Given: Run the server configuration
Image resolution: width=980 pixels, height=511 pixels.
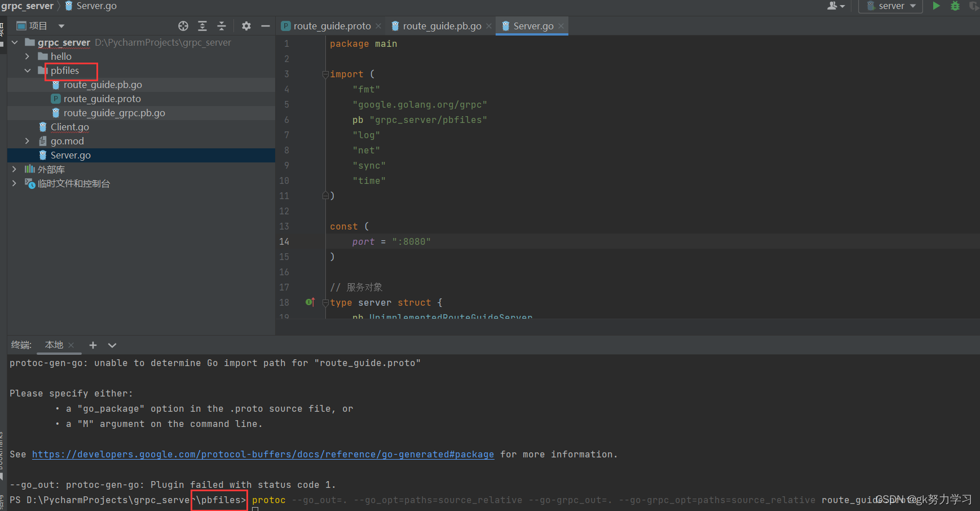Looking at the screenshot, I should tap(937, 6).
